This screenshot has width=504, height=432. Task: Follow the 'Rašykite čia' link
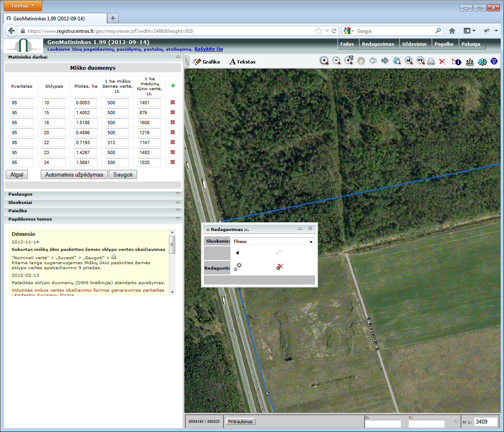(x=208, y=49)
